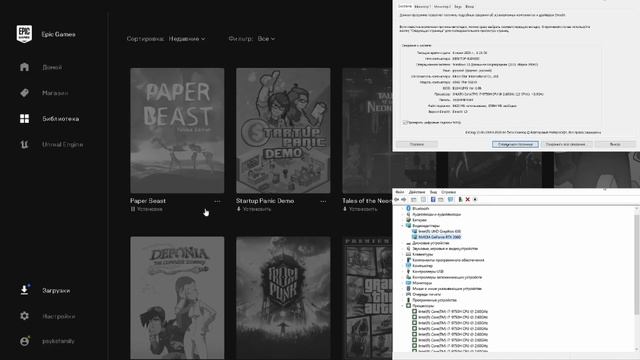Open the Downloads arrow icon
The height and width of the screenshot is (360, 640).
click(x=24, y=290)
